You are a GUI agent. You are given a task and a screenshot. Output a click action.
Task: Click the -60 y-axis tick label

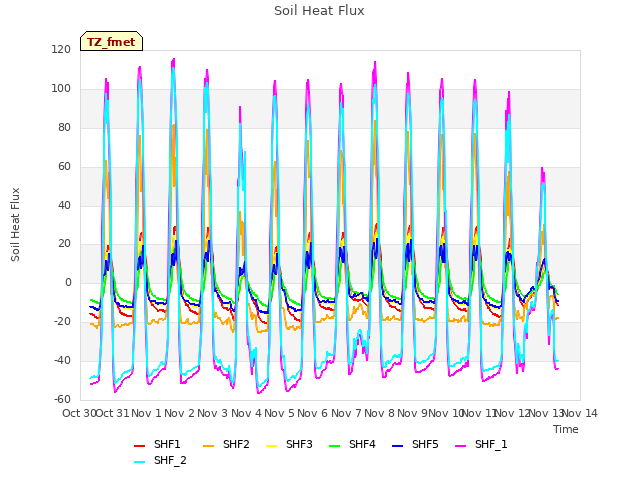pos(62,399)
